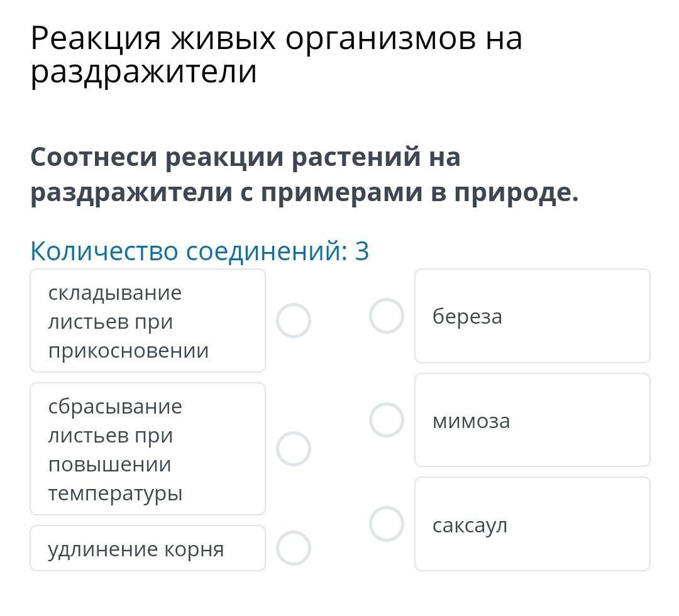This screenshot has height=616, width=679.
Task: Click the 'удлинение корня' box
Action: 147,549
